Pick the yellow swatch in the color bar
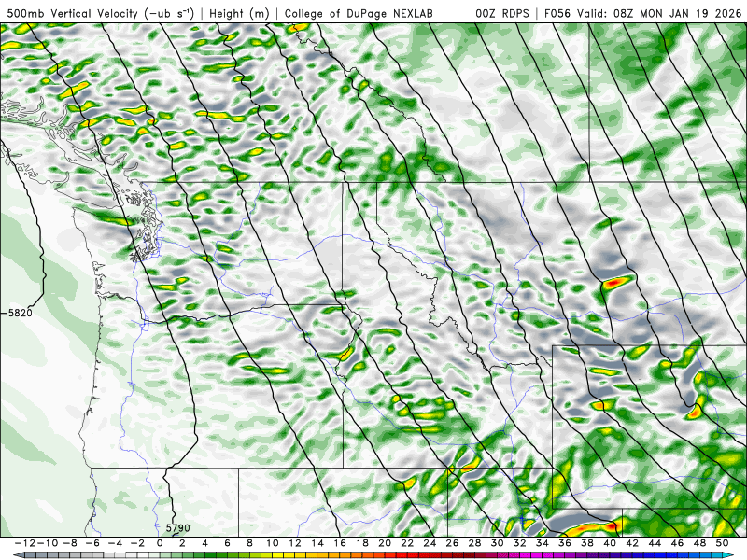The height and width of the screenshot is (560, 747). (x=277, y=555)
